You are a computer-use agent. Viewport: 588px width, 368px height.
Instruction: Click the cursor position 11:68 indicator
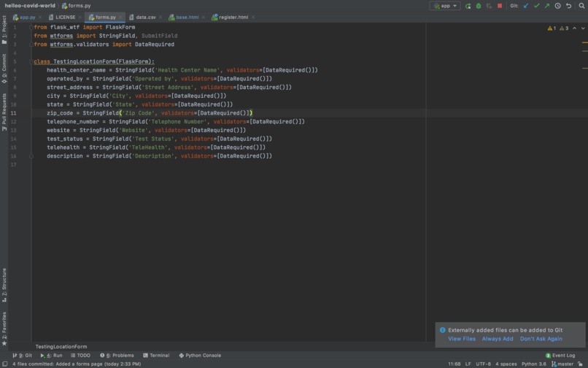[x=454, y=364]
